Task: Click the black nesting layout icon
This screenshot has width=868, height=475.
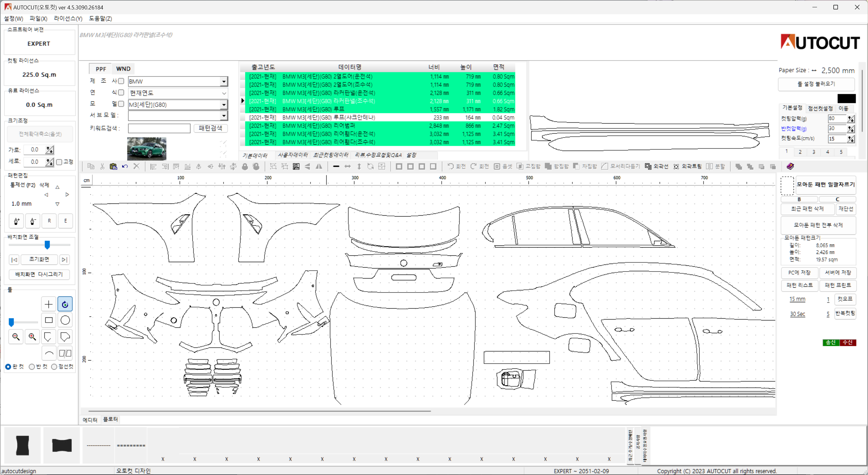Action: coord(296,166)
